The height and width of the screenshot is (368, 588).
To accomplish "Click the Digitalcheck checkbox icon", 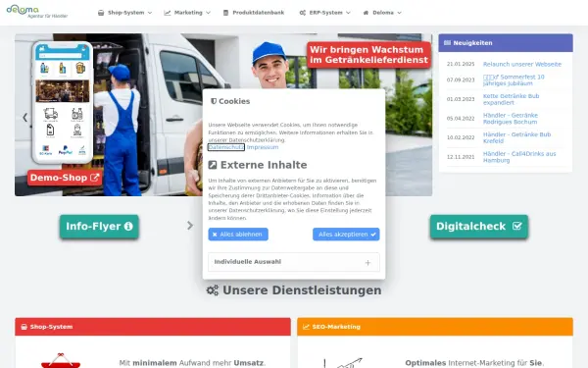I will (x=517, y=226).
